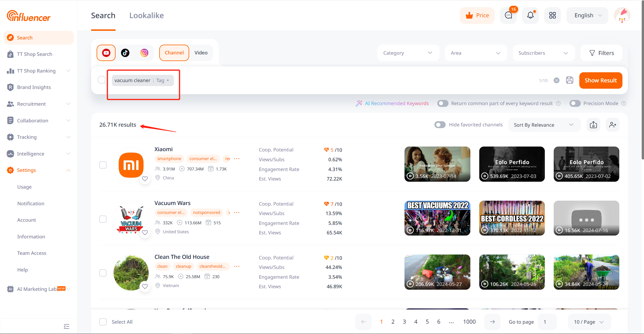Toggle Hide favorited channels switch
Image resolution: width=644 pixels, height=334 pixels.
point(440,125)
